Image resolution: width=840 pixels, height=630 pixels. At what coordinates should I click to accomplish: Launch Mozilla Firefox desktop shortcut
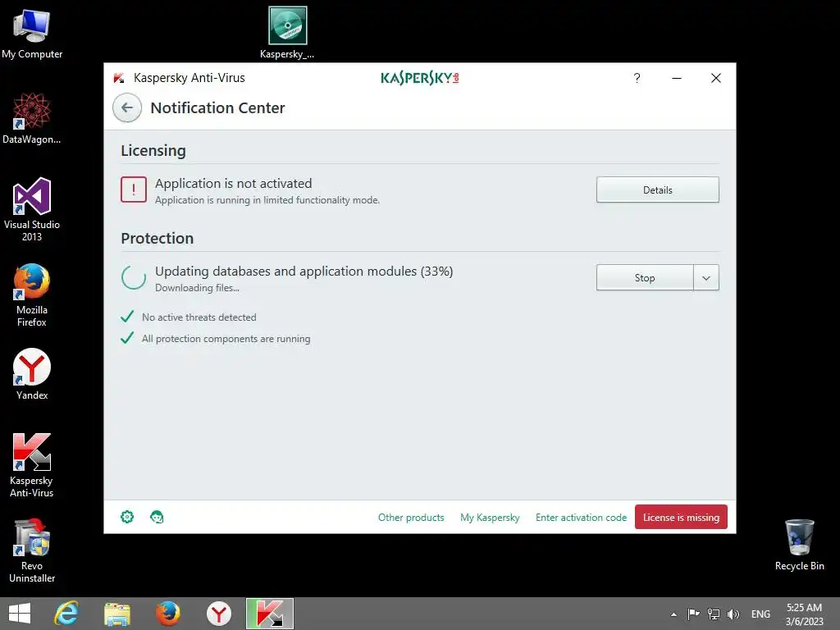[x=32, y=294]
